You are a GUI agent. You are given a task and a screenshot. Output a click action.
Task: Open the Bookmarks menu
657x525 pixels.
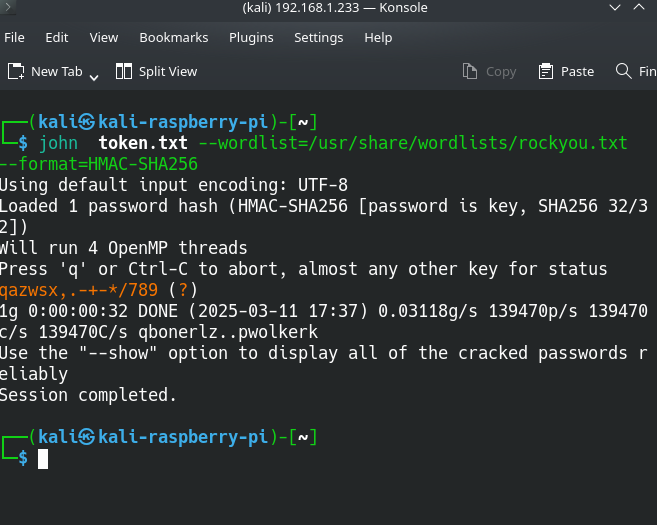[174, 37]
